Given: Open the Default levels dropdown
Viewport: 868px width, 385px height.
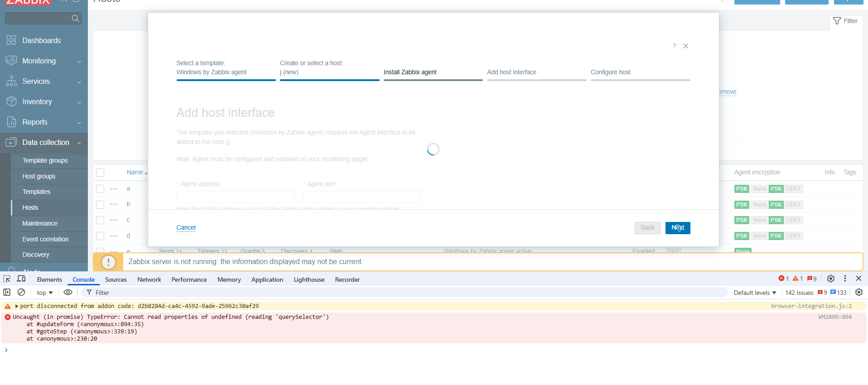Looking at the screenshot, I should pos(755,293).
